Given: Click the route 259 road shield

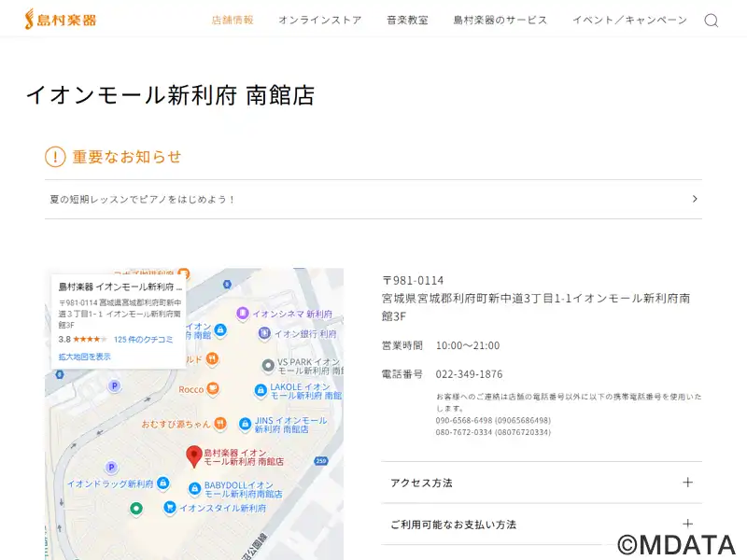Looking at the screenshot, I should tap(321, 461).
